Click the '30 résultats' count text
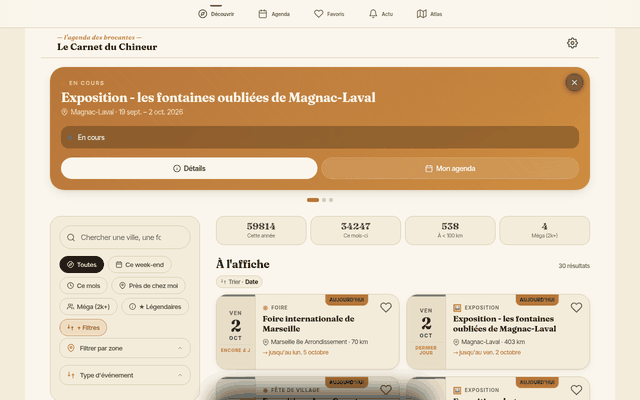Image resolution: width=640 pixels, height=400 pixels. (x=574, y=266)
